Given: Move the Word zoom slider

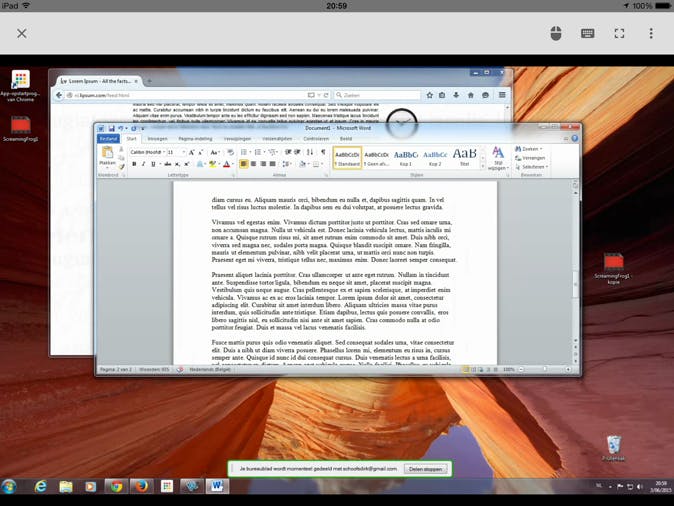Looking at the screenshot, I should click(x=545, y=369).
